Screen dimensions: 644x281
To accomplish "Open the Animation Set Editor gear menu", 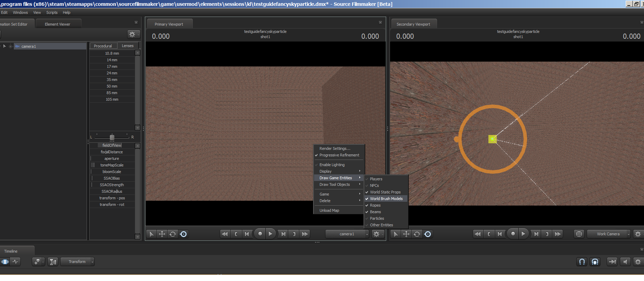I will [133, 34].
